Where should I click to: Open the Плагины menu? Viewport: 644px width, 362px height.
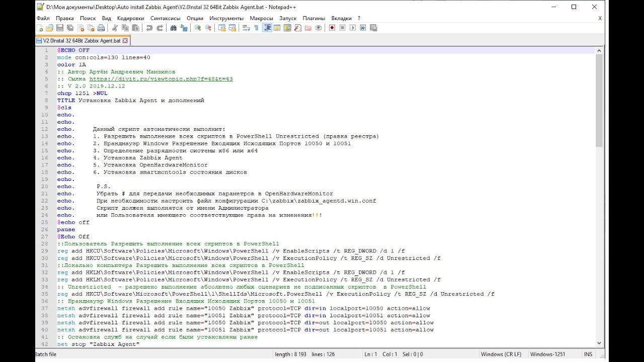click(x=314, y=18)
